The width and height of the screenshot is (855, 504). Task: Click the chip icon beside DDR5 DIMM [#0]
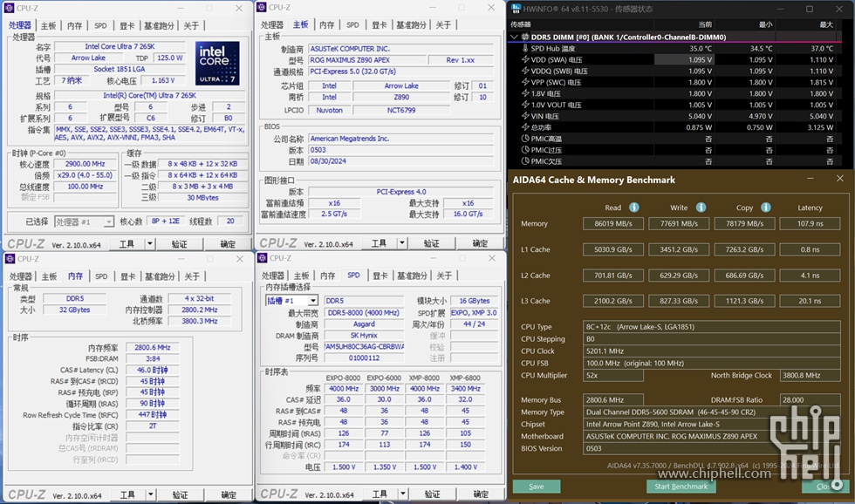(525, 37)
